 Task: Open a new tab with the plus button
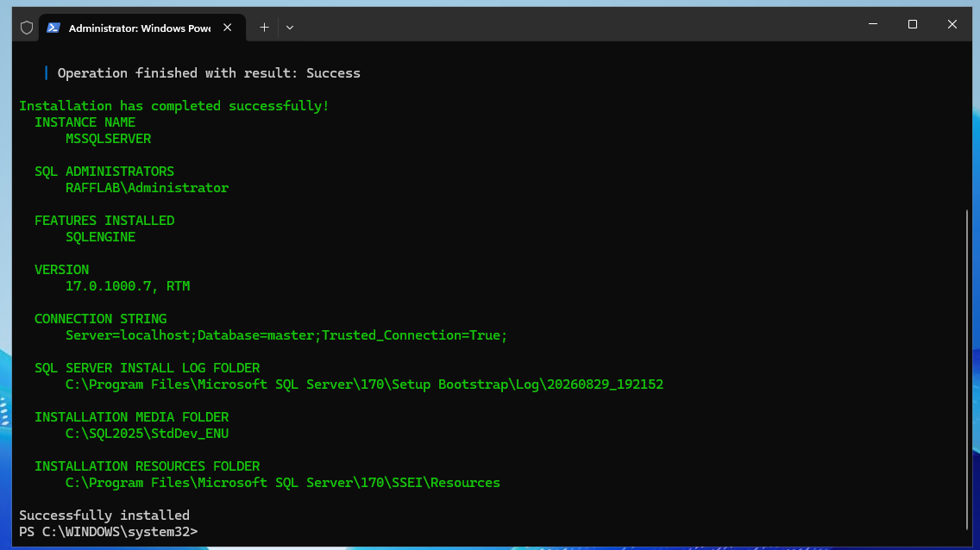[x=264, y=28]
